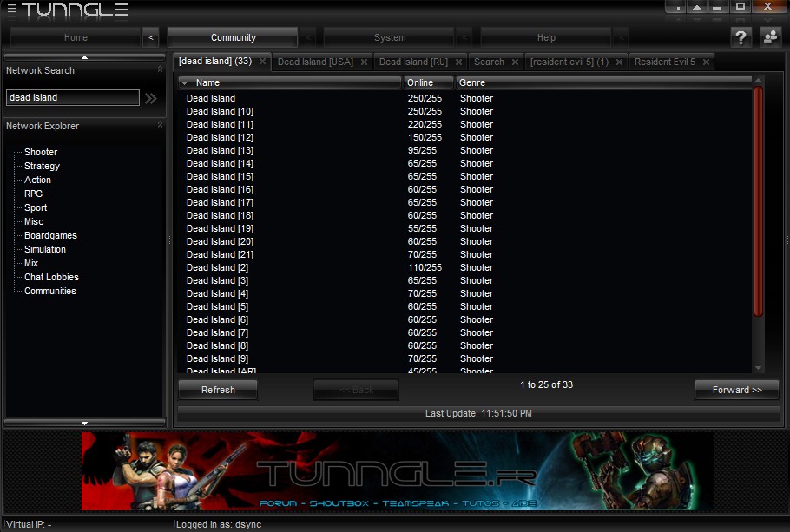Click the Forward >> button
Viewport: 790px width, 532px height.
click(737, 390)
